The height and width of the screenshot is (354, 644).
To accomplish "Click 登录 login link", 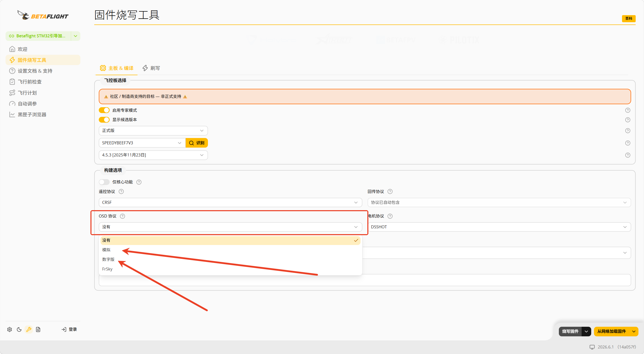I will pos(69,329).
